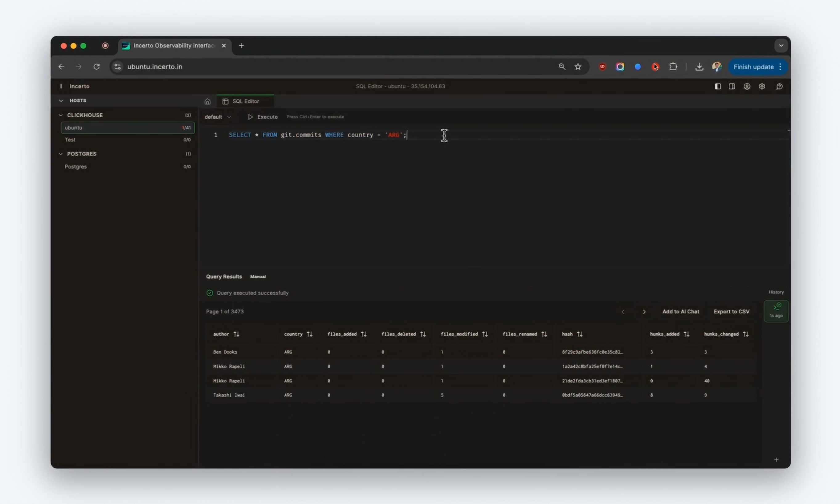Sort by country column

309,334
